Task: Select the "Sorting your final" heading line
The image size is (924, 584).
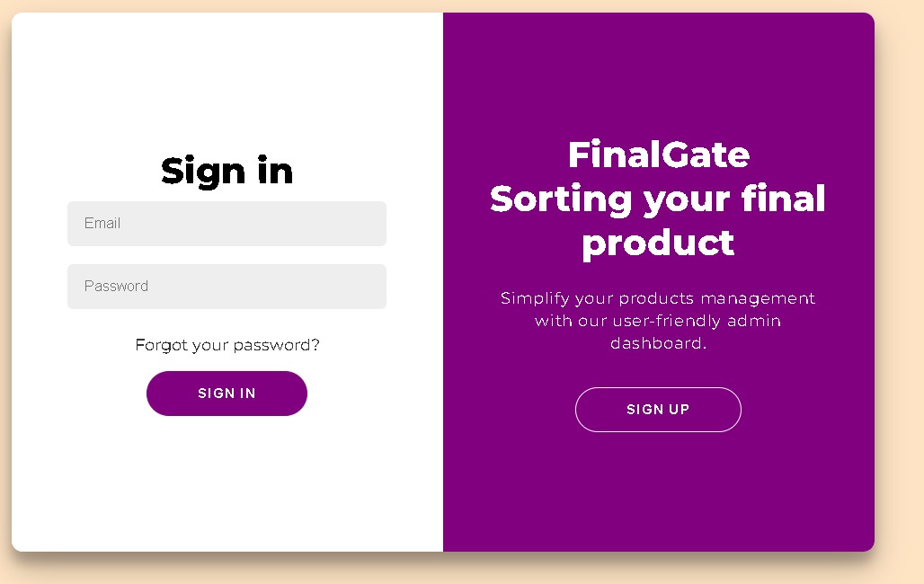Action: (658, 199)
